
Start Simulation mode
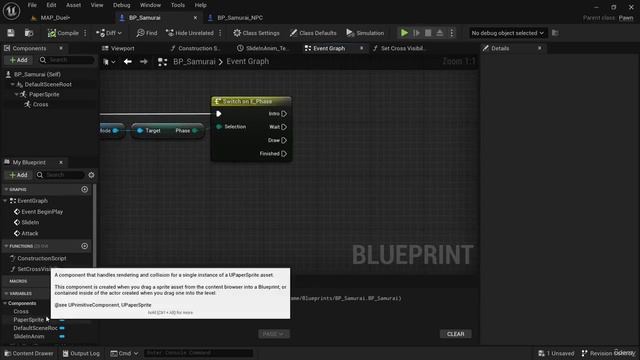pyautogui.click(x=365, y=33)
